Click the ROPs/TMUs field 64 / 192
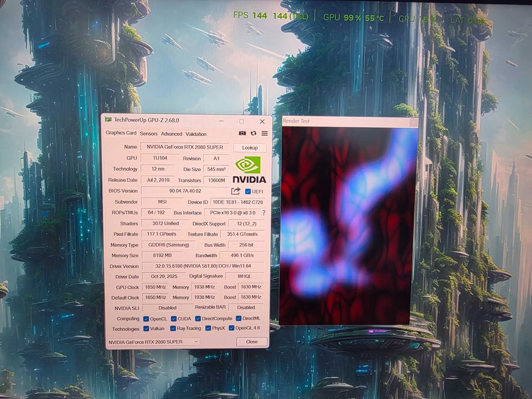The image size is (532, 399). point(156,213)
